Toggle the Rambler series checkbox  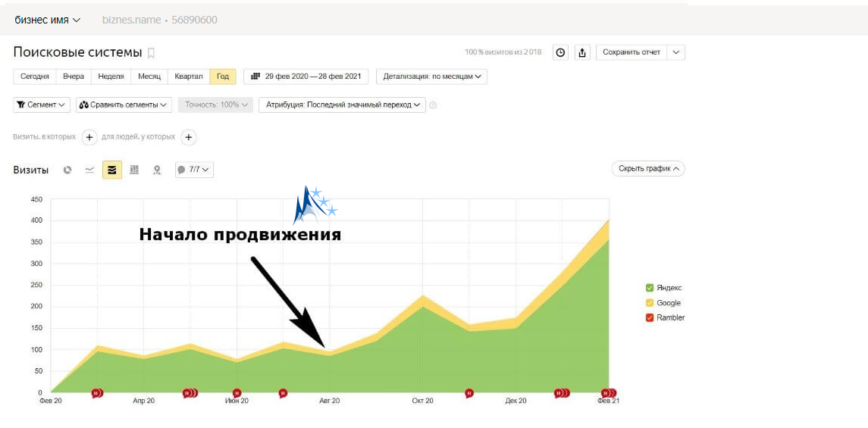click(650, 318)
